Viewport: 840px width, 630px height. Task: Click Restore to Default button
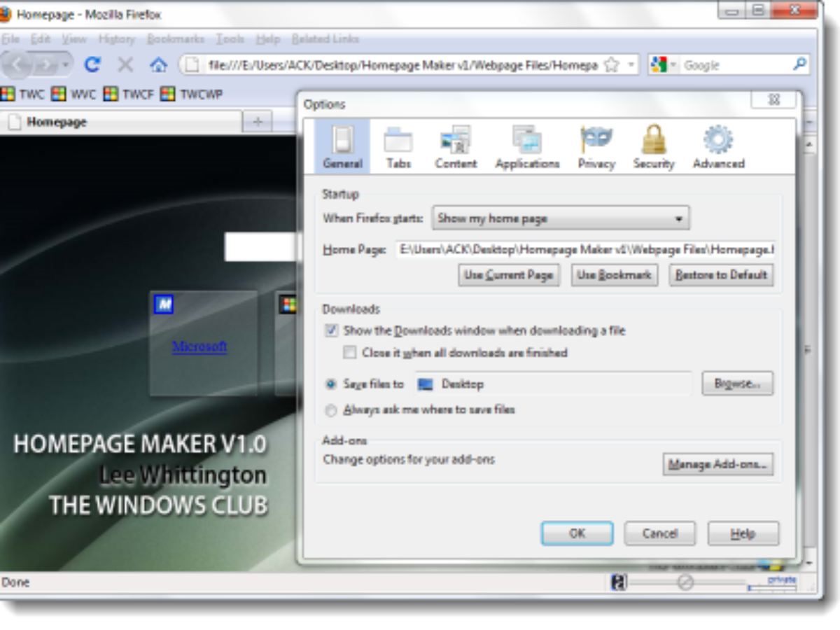click(721, 275)
